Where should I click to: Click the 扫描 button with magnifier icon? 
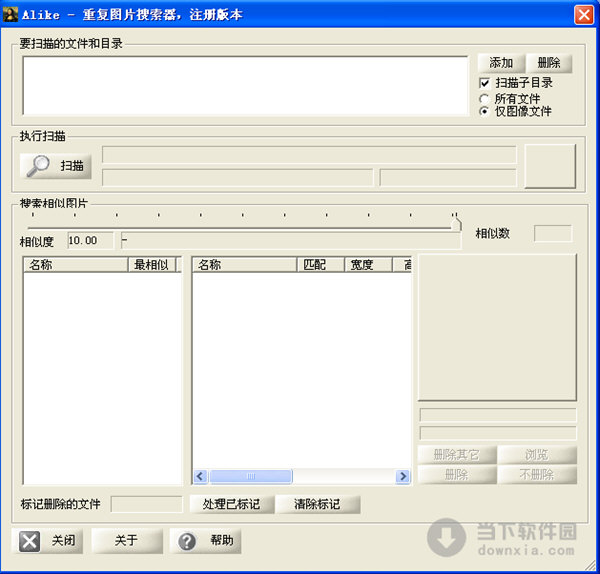click(56, 166)
